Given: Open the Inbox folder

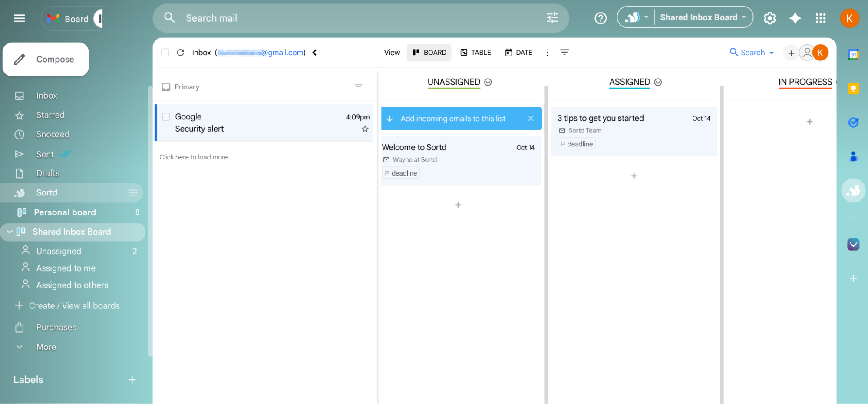Looking at the screenshot, I should click(x=46, y=96).
